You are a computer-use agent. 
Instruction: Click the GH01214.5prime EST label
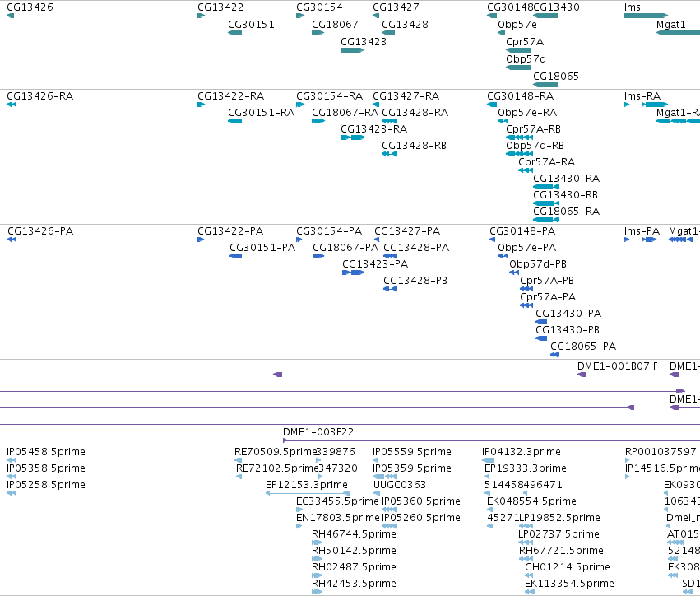[x=568, y=567]
